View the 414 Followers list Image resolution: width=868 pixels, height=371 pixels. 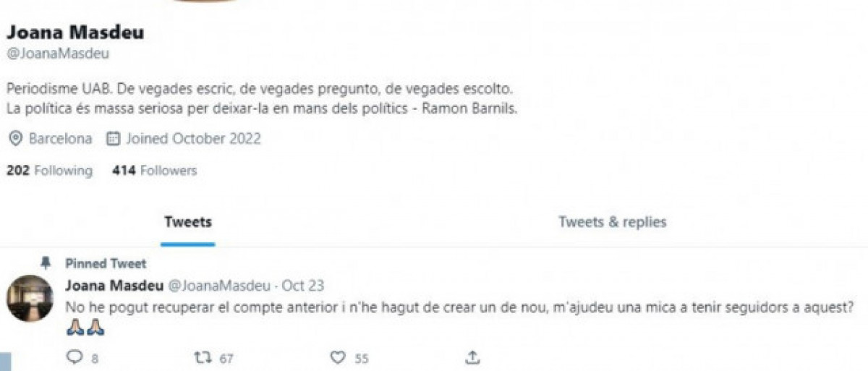pos(155,171)
